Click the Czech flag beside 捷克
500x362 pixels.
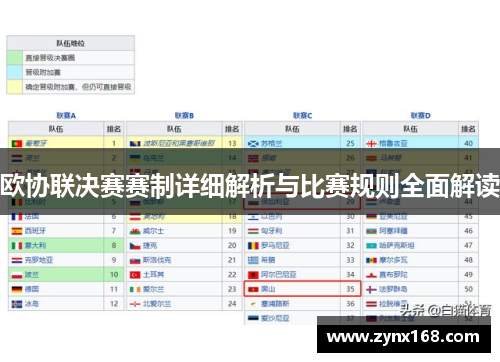pos(135,246)
